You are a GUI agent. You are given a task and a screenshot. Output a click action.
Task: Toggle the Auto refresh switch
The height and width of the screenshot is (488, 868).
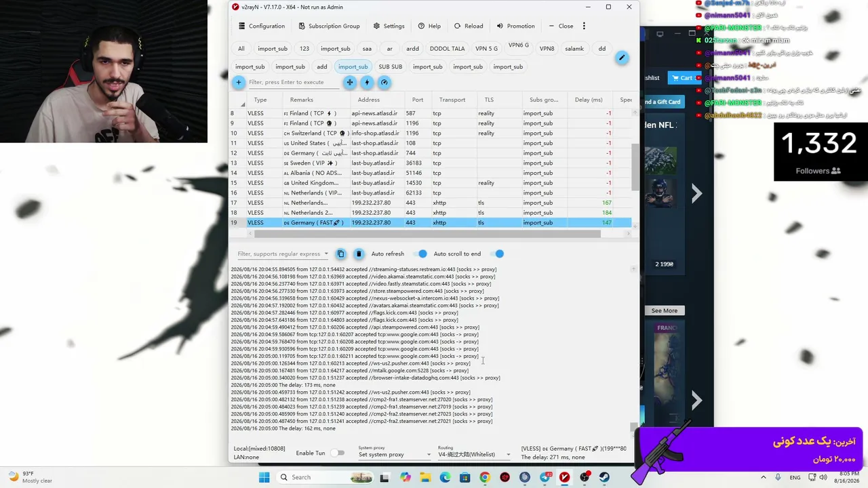tap(421, 253)
